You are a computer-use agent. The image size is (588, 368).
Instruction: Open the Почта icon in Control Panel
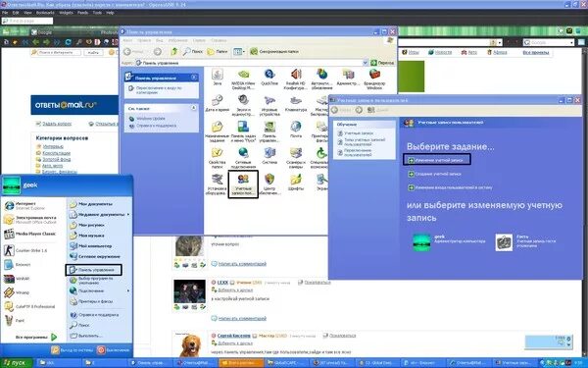point(296,130)
